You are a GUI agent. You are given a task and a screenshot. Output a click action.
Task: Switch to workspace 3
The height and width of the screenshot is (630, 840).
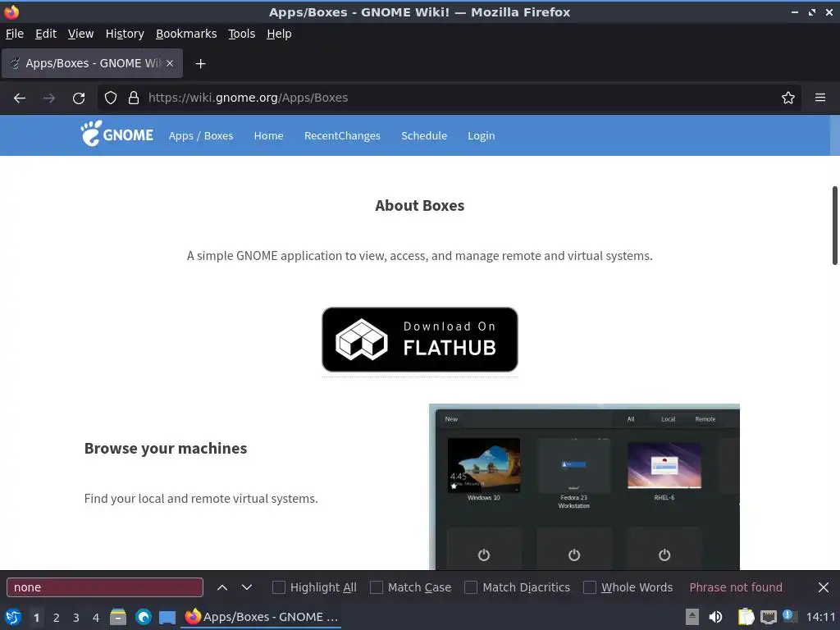coord(76,618)
